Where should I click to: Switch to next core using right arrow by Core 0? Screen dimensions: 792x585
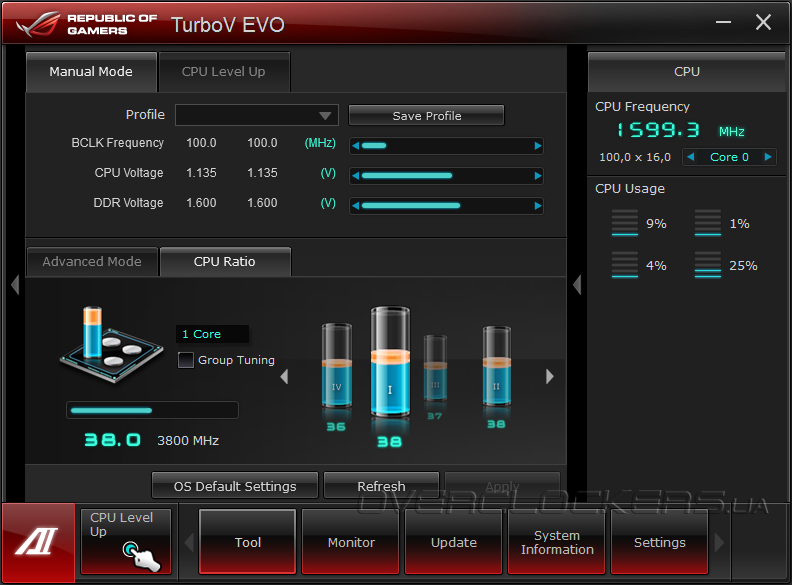pos(768,157)
